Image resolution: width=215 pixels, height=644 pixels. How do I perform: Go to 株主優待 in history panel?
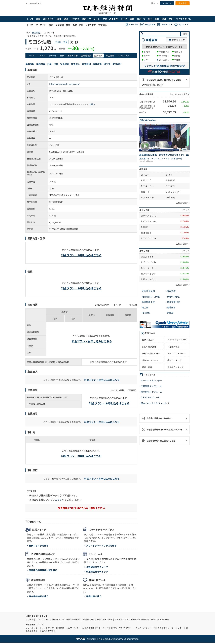178,66
